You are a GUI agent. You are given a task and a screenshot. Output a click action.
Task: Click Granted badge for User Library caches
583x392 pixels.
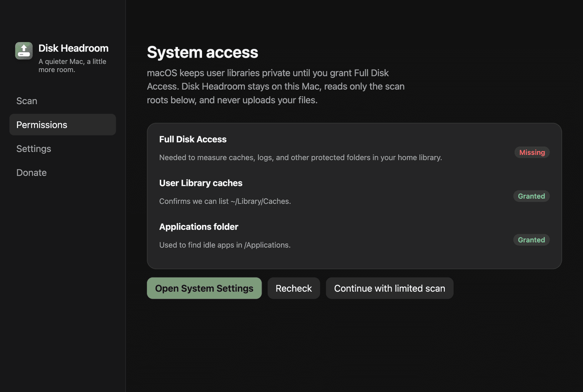click(531, 196)
